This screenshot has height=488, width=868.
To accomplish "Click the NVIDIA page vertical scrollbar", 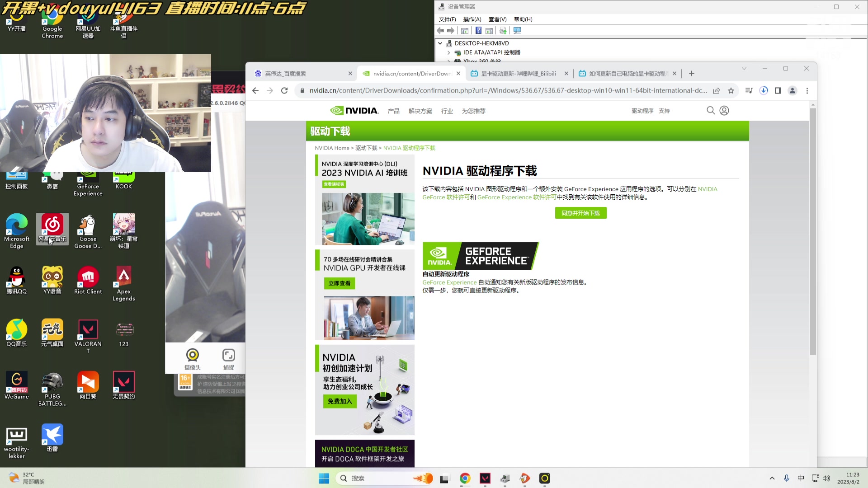I will pyautogui.click(x=813, y=231).
